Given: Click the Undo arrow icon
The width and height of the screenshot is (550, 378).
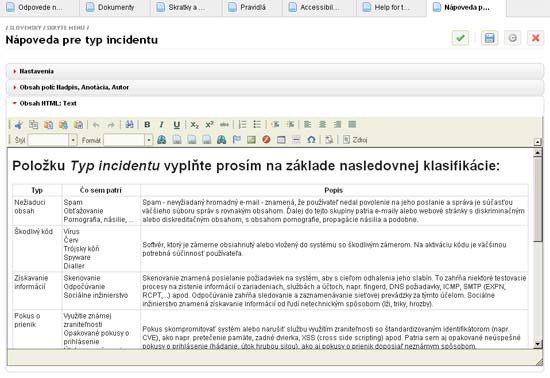Looking at the screenshot, I should pyautogui.click(x=96, y=124).
